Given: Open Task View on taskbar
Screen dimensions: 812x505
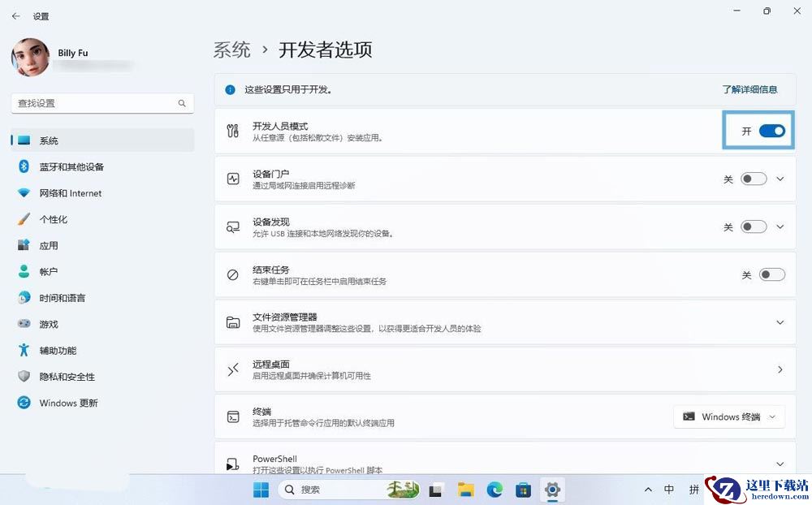Looking at the screenshot, I should pyautogui.click(x=437, y=490).
